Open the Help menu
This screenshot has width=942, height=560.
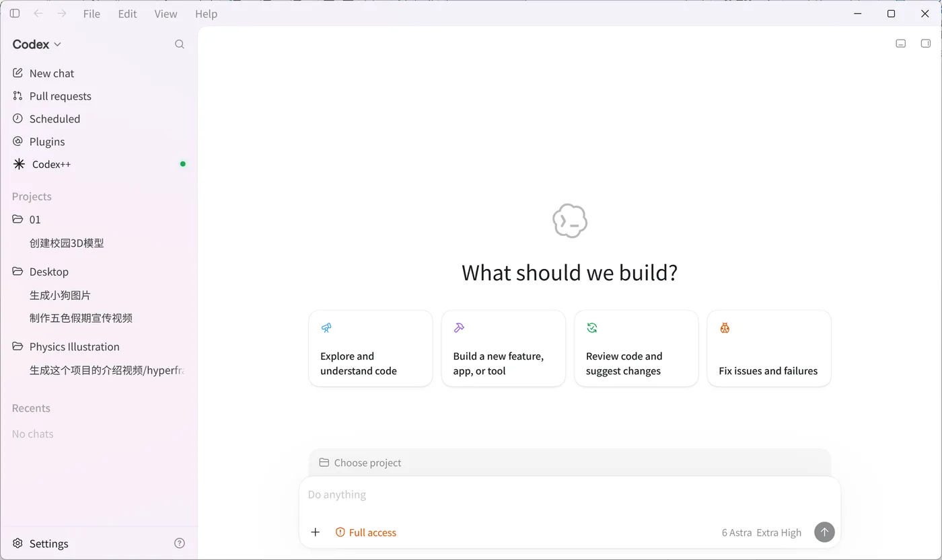pos(206,14)
